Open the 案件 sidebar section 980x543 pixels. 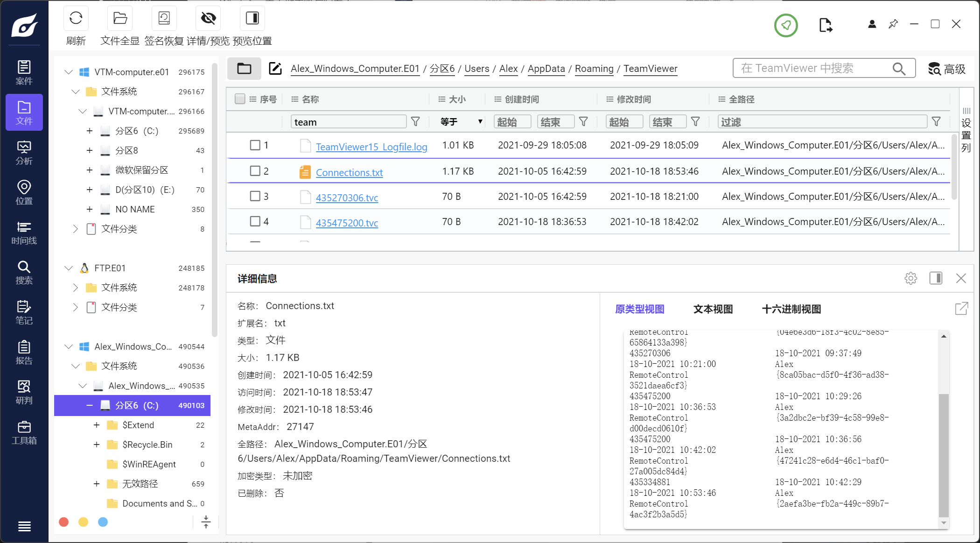point(24,72)
